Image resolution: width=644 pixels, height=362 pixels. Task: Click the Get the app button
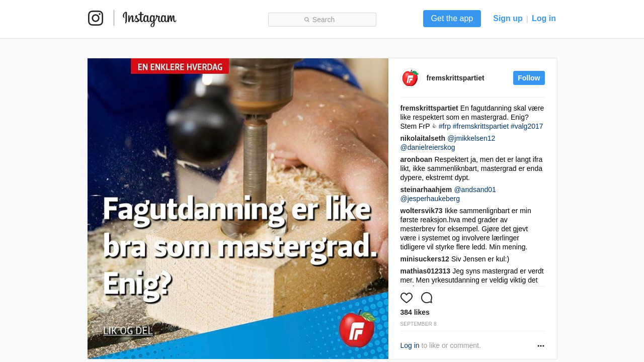(452, 19)
